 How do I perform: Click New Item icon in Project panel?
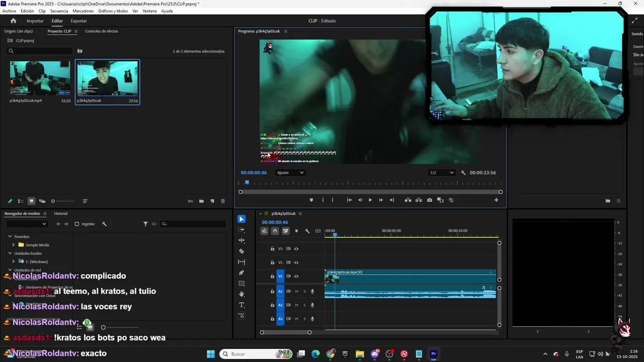click(212, 201)
